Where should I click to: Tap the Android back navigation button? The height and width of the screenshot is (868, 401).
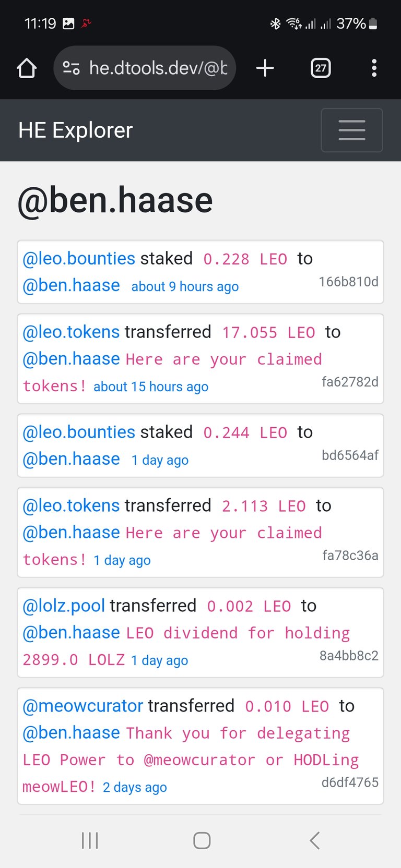tap(314, 840)
